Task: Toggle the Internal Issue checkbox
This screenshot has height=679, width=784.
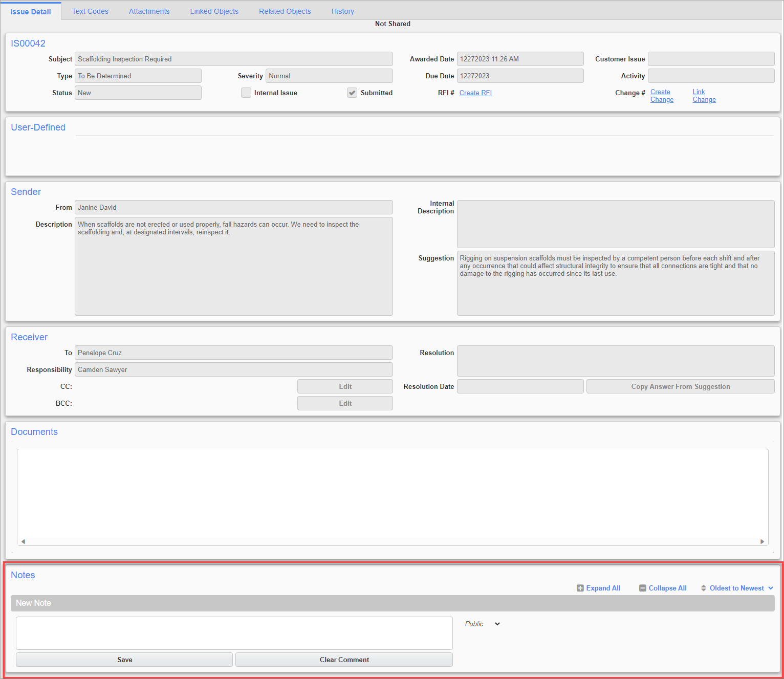Action: tap(246, 93)
